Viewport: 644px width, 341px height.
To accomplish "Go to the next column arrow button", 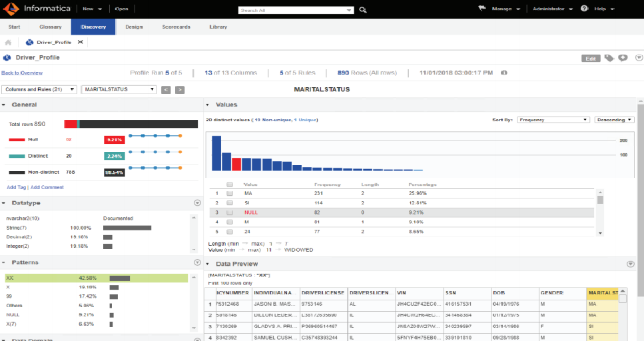I will click(180, 89).
